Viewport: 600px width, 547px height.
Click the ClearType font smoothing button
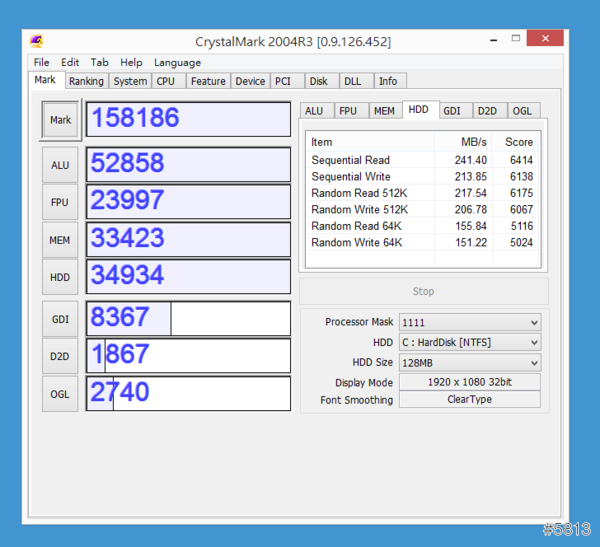click(469, 400)
